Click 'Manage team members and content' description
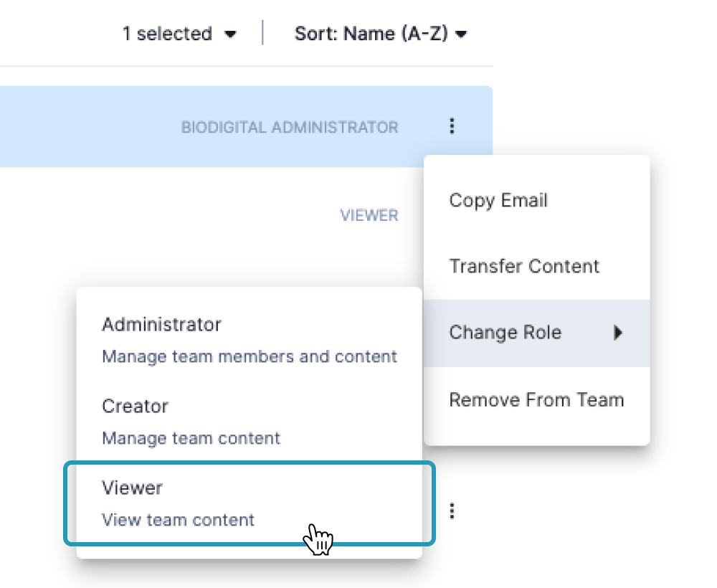This screenshot has height=588, width=717. pos(250,356)
